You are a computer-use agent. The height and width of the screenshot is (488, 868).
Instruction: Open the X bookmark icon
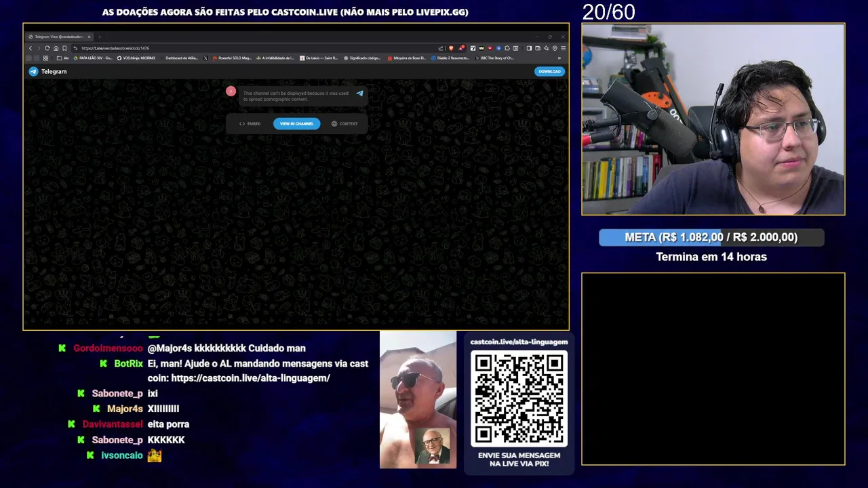point(205,58)
